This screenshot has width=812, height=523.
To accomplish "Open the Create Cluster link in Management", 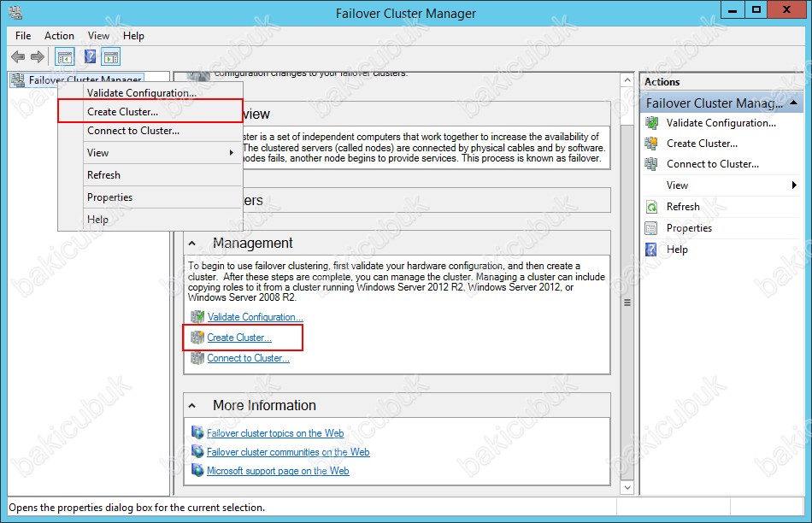I will point(239,338).
